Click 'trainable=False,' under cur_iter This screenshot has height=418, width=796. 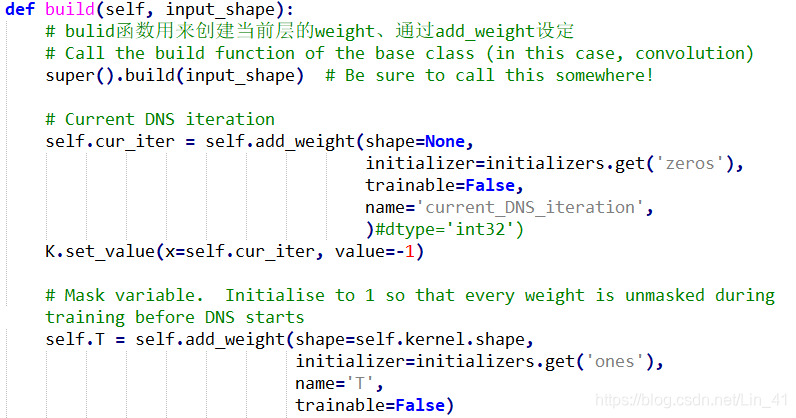click(444, 185)
